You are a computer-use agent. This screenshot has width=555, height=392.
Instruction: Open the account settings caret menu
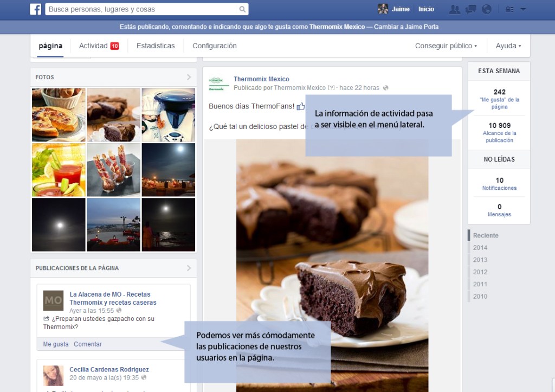522,9
